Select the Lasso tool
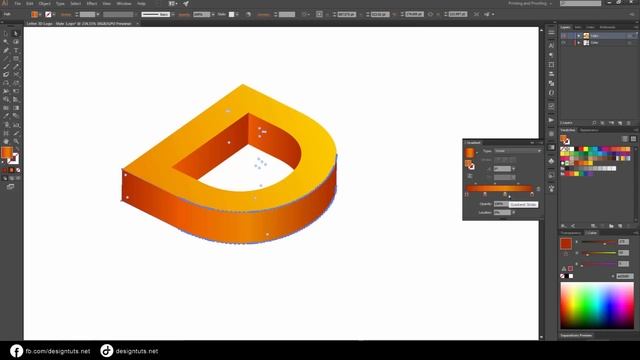 tap(16, 42)
